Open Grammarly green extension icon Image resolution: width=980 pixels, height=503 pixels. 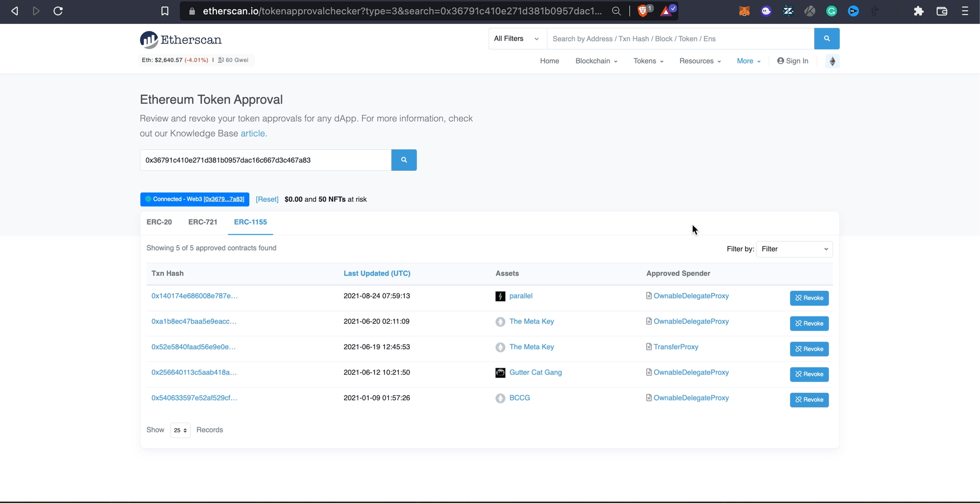832,11
